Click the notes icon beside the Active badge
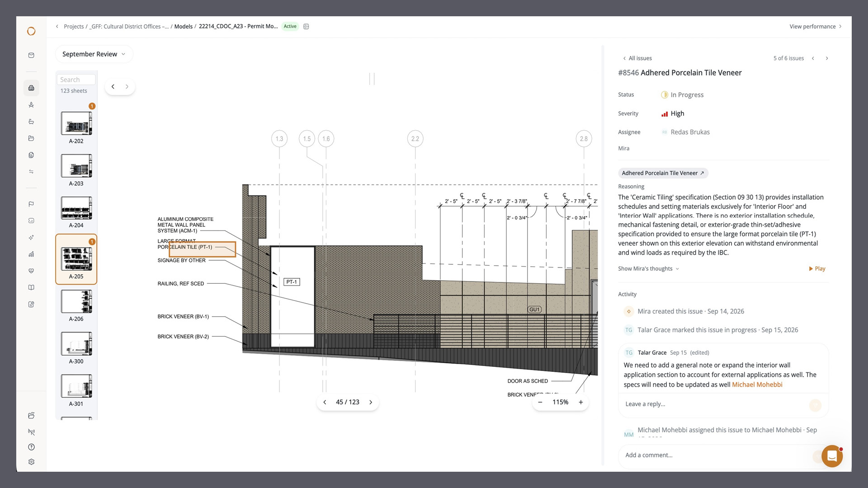The height and width of the screenshot is (488, 868). pyautogui.click(x=306, y=27)
